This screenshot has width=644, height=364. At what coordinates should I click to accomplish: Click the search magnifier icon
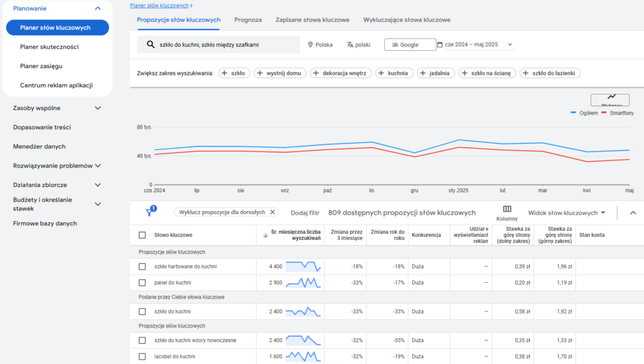151,45
